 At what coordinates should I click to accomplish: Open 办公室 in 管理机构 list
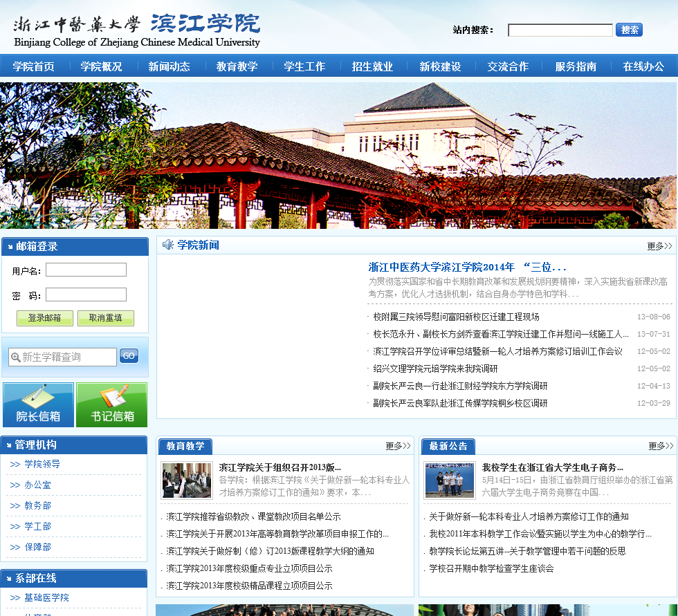pyautogui.click(x=37, y=485)
